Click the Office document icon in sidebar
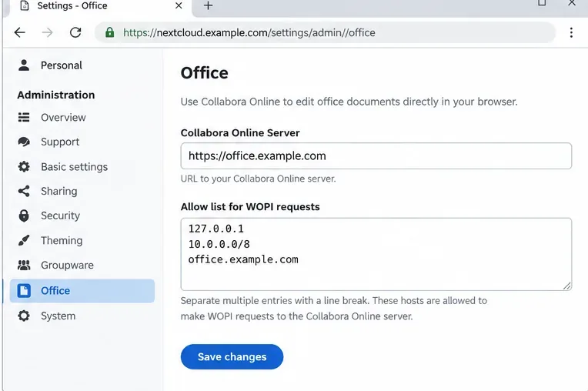Screen dimensions: 588x391 pos(24,290)
